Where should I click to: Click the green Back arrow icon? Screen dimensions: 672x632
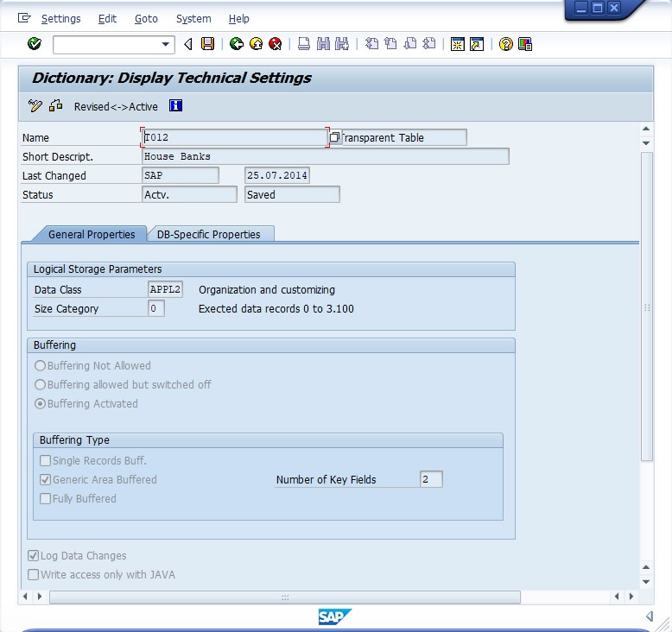pyautogui.click(x=236, y=44)
